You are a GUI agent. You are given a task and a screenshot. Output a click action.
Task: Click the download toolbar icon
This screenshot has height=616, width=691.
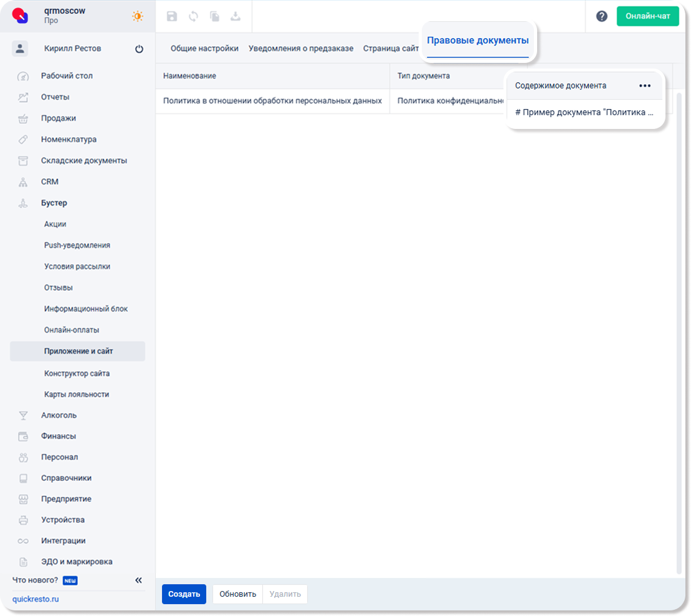(236, 17)
